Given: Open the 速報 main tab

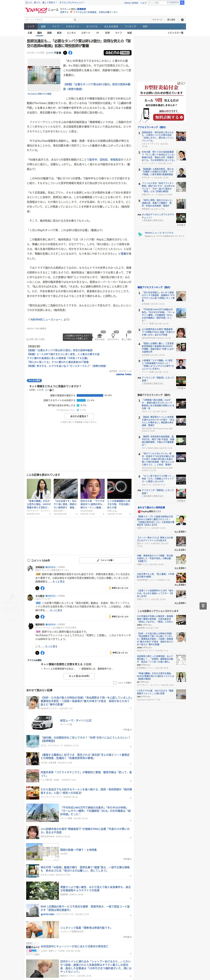Looking at the screenshot, I should pos(43,26).
